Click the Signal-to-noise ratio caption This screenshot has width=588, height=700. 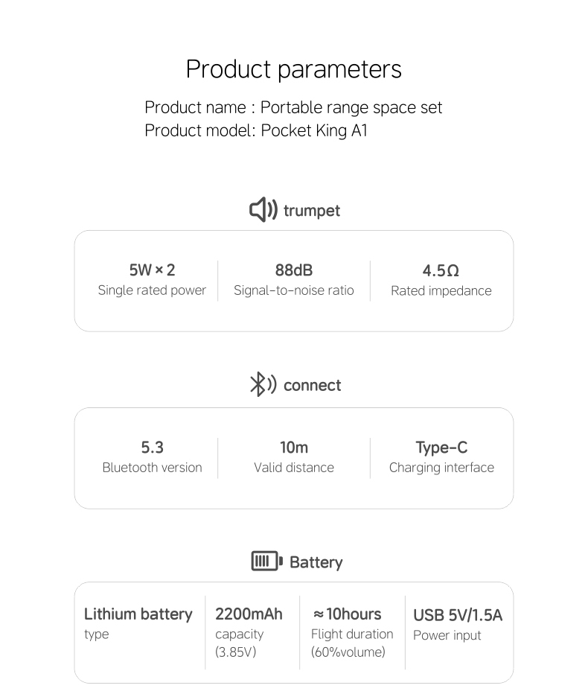tap(293, 290)
